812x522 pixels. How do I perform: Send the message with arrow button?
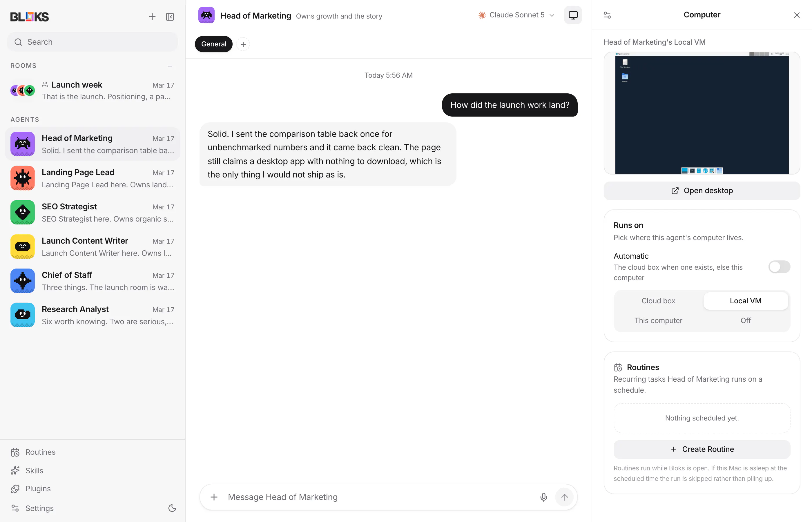pyautogui.click(x=564, y=497)
